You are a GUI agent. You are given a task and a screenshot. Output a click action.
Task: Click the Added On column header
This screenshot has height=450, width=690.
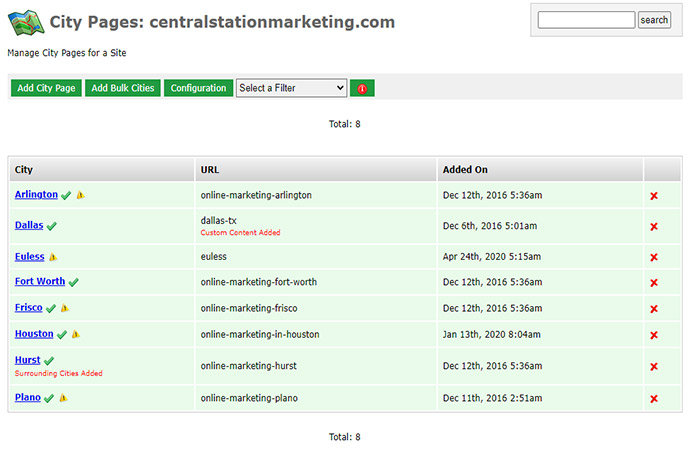click(x=540, y=169)
